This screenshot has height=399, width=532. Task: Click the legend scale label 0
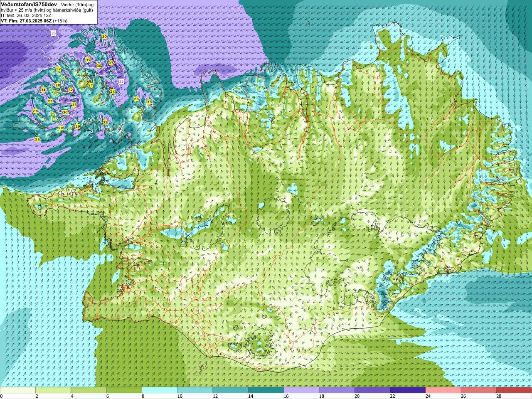tap(2, 396)
